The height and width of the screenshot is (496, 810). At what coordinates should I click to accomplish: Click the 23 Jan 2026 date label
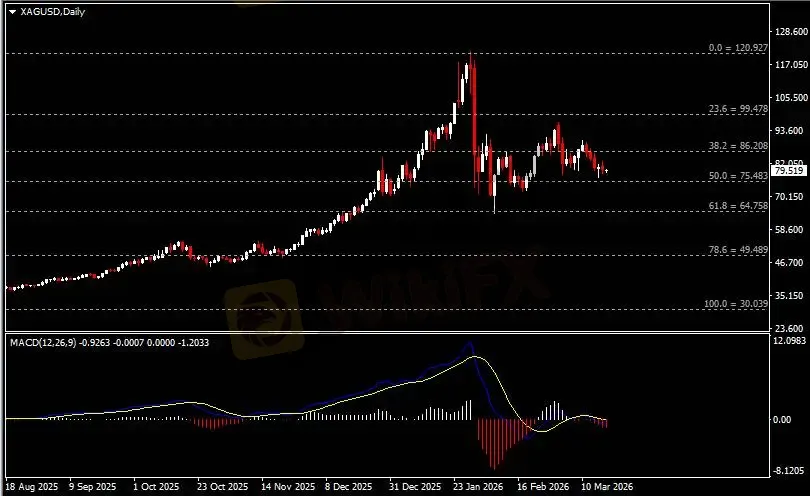click(478, 487)
